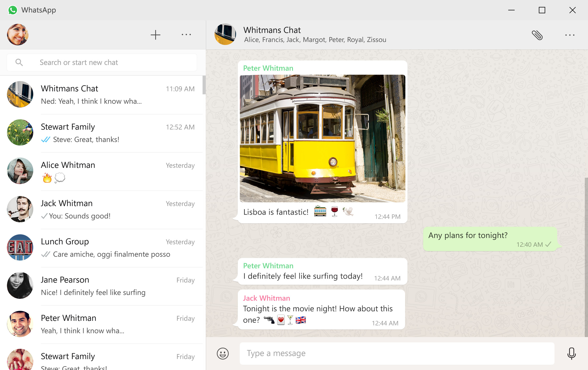Click the main WhatsApp three-dot overflow menu
The image size is (588, 370).
(186, 35)
